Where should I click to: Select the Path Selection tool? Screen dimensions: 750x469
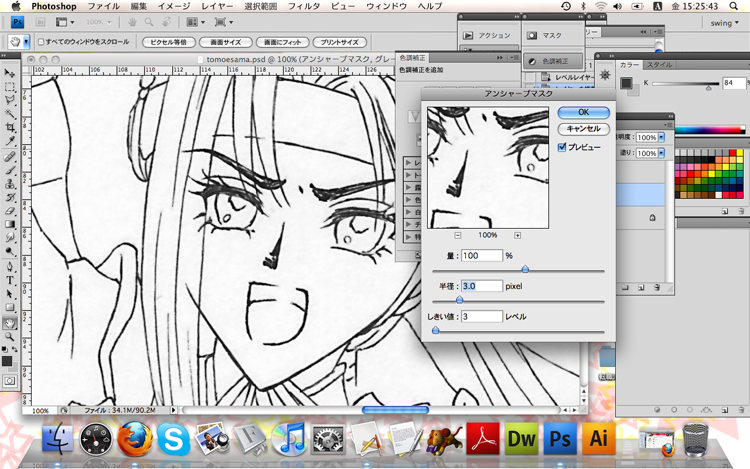[9, 294]
